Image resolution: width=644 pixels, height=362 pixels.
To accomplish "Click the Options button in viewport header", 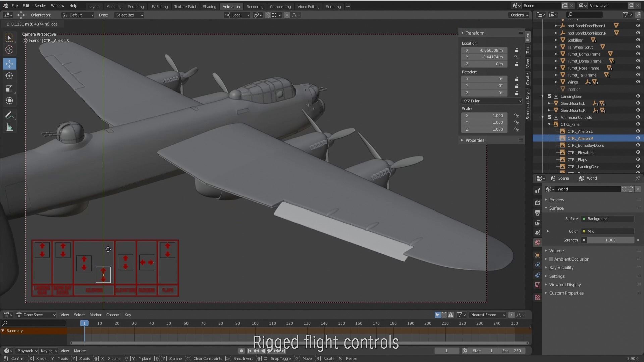I will coord(519,15).
